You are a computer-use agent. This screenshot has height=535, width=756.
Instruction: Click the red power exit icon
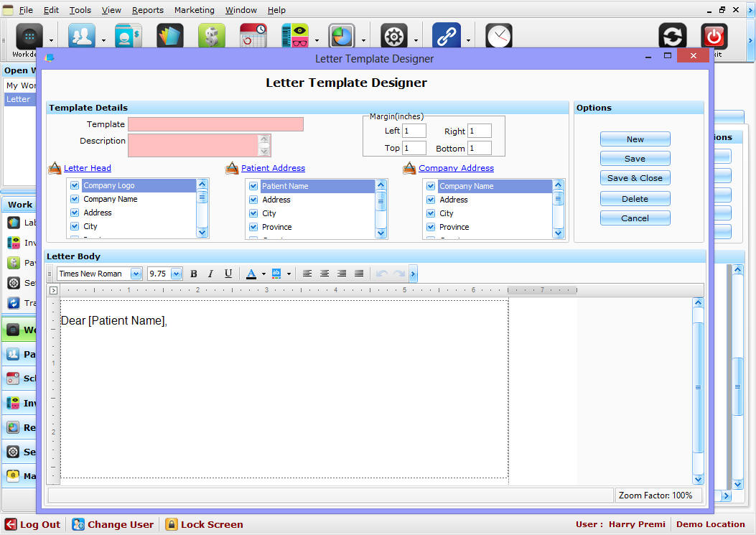tap(714, 36)
